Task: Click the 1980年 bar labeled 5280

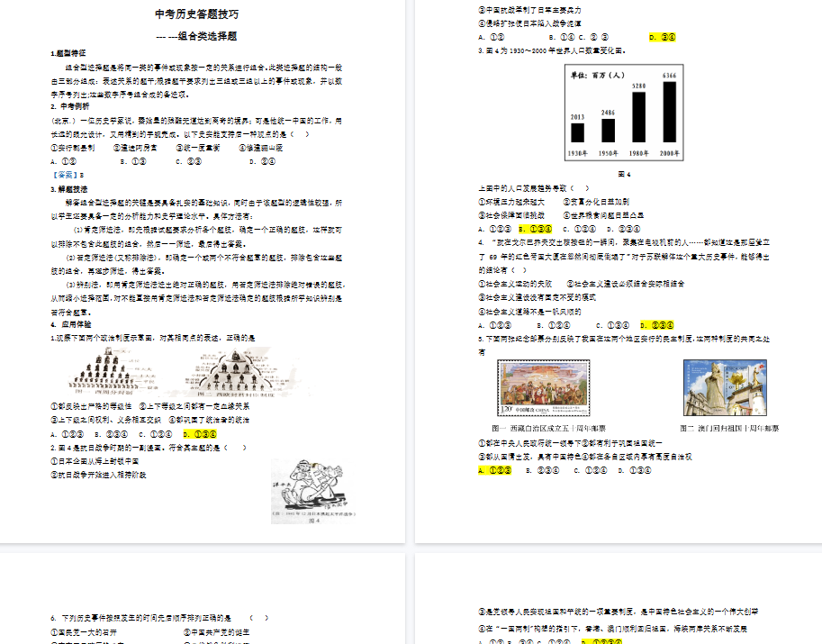Action: click(x=638, y=117)
